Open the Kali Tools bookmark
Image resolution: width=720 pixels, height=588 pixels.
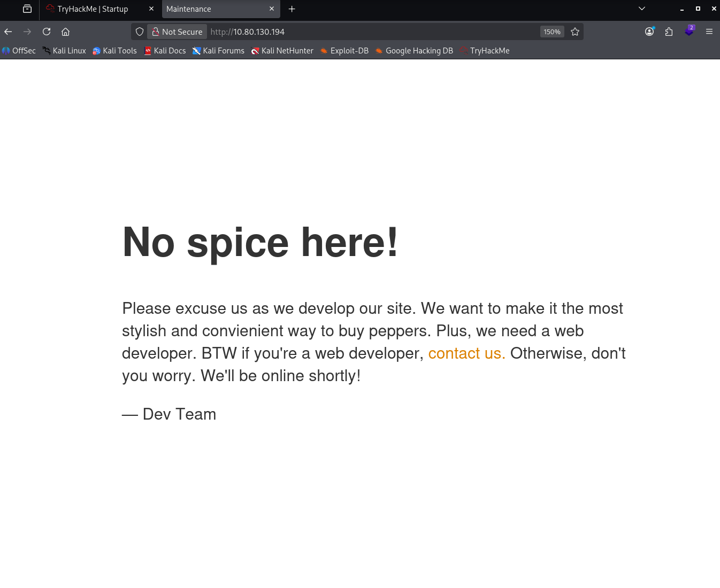click(x=114, y=51)
